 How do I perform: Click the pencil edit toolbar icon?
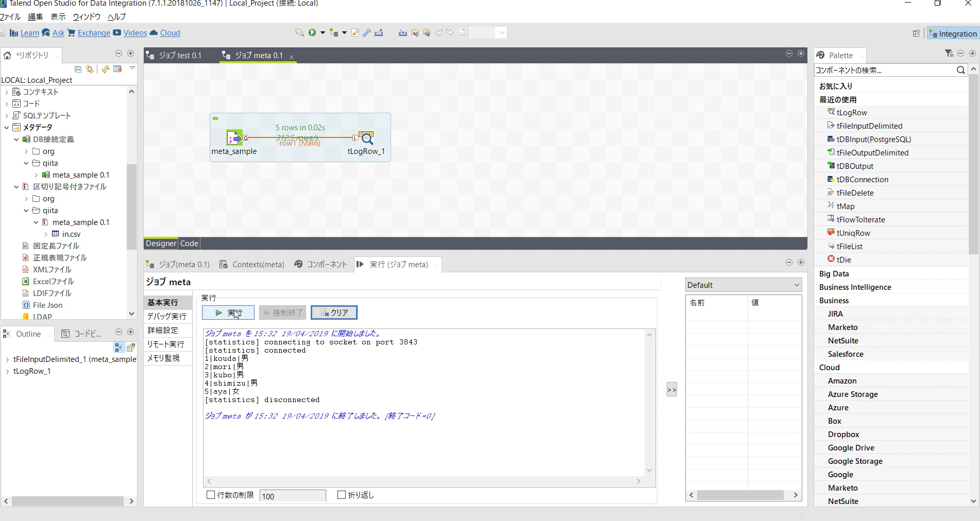[355, 32]
